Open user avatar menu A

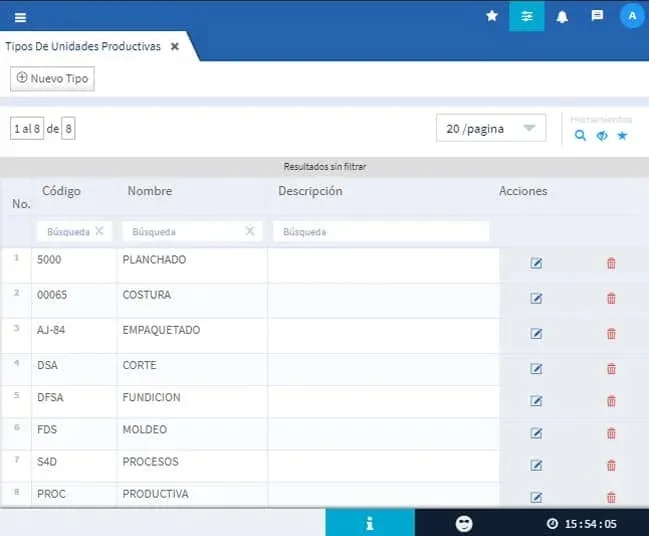(x=632, y=16)
